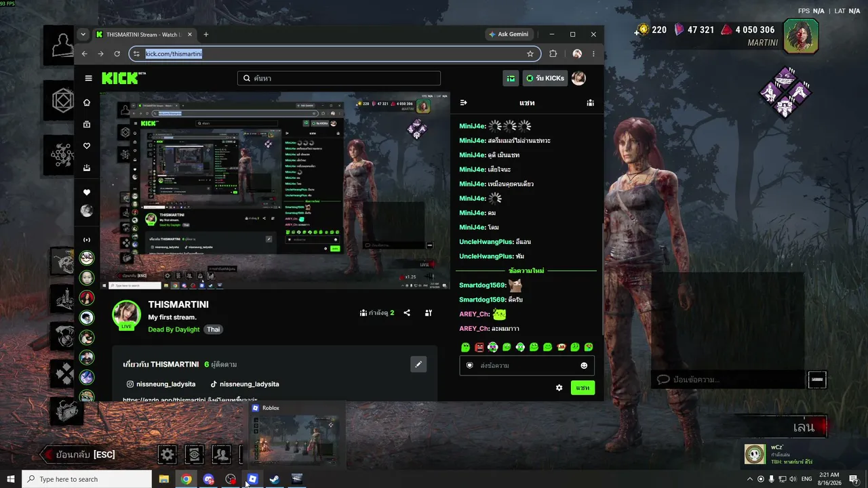The image size is (868, 488).
Task: Collapse the chat panel with arrow icon
Action: 464,102
